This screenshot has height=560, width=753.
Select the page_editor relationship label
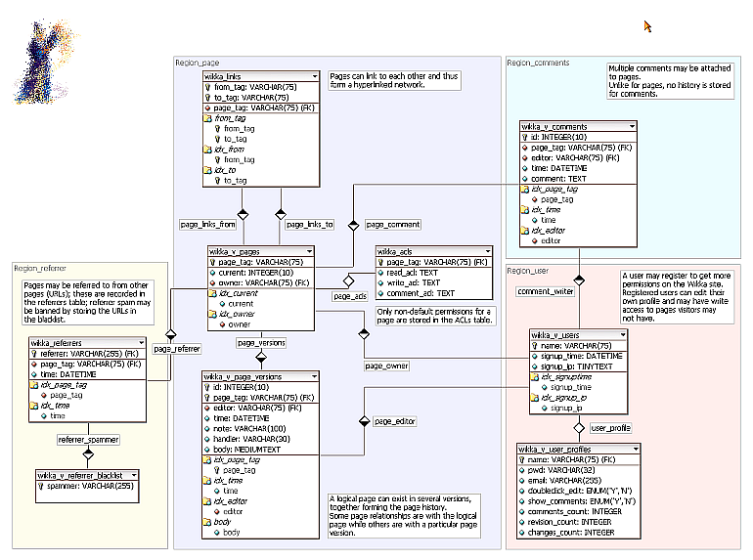[395, 421]
